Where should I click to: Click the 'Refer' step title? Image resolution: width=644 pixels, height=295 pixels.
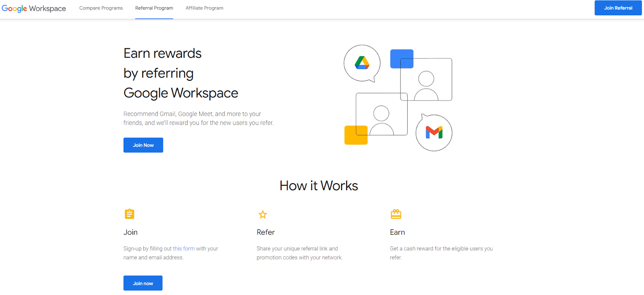[266, 232]
